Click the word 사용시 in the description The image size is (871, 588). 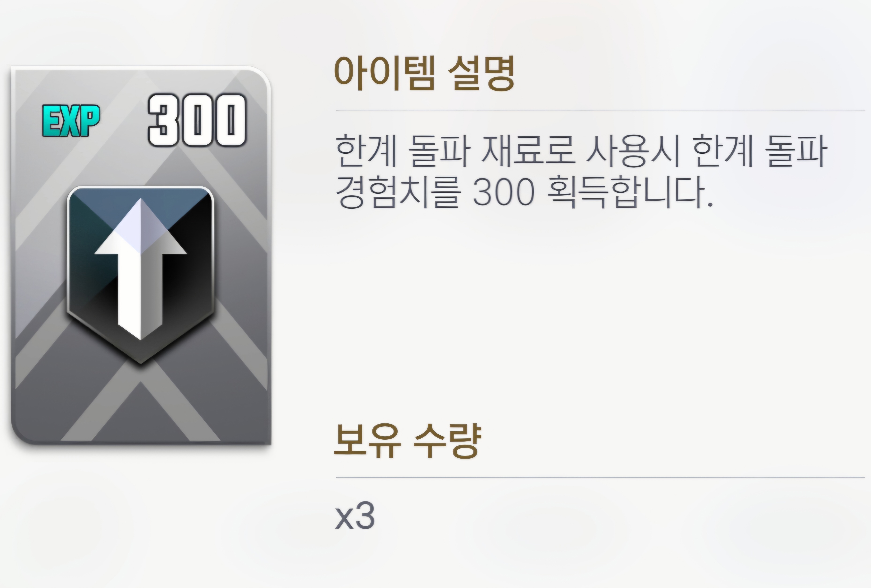tap(633, 151)
